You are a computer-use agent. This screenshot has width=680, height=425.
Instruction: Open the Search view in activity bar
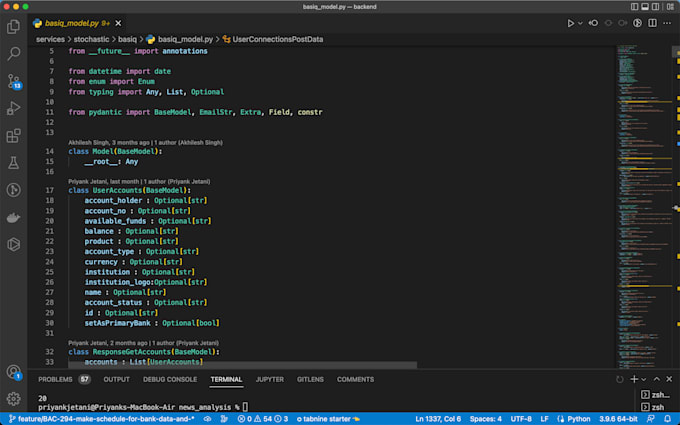coord(13,54)
